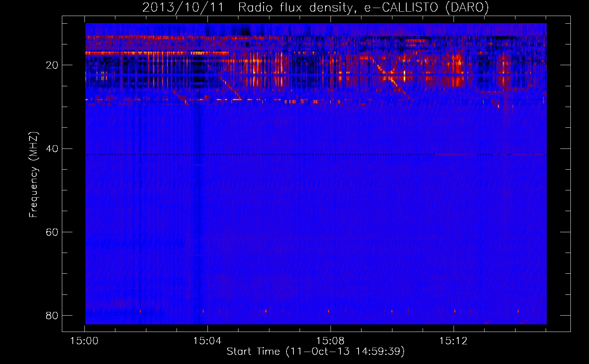Click the '40' frequency tick label
Screen dimensions: 589x364
point(52,149)
